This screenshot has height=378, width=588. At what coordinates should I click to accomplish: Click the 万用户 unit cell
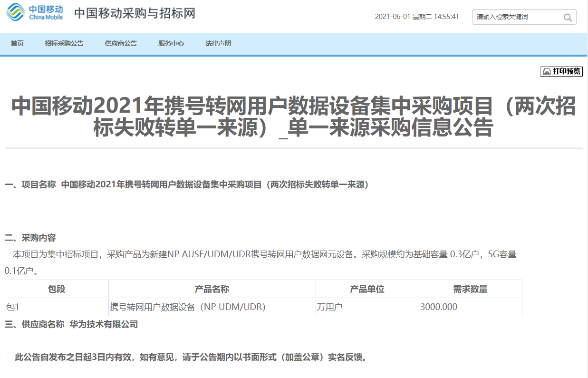(329, 307)
